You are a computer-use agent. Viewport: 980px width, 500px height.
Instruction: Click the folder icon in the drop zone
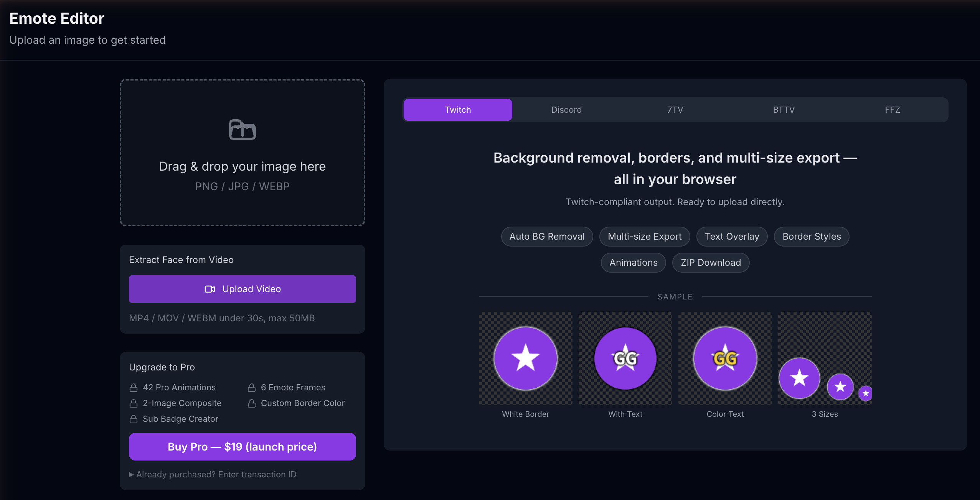(x=242, y=130)
